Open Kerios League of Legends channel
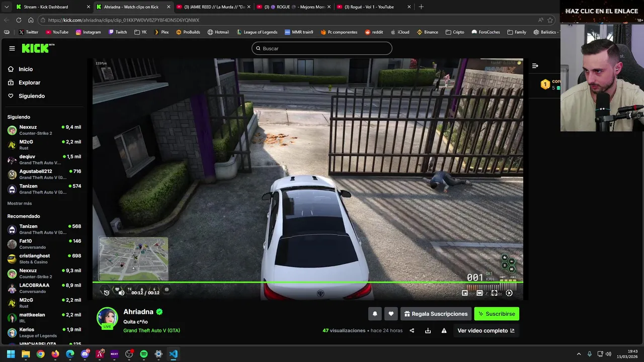This screenshot has width=644, height=362. 44,332
